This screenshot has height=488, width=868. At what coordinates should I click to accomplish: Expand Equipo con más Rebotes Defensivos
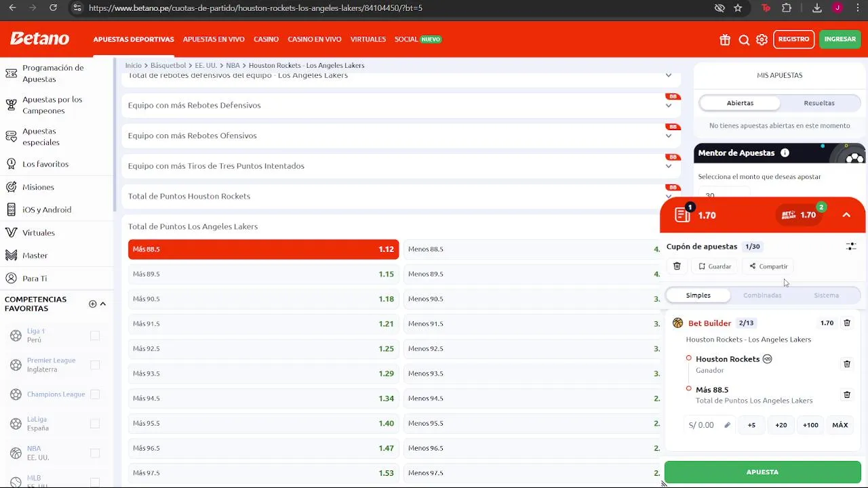click(x=401, y=105)
